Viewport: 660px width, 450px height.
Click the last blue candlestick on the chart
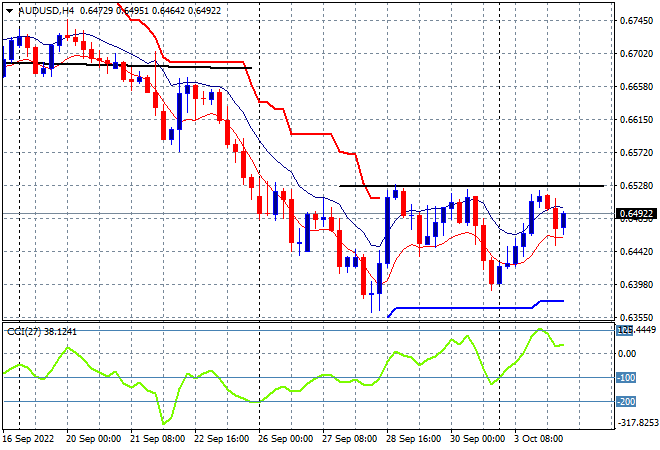click(x=564, y=221)
